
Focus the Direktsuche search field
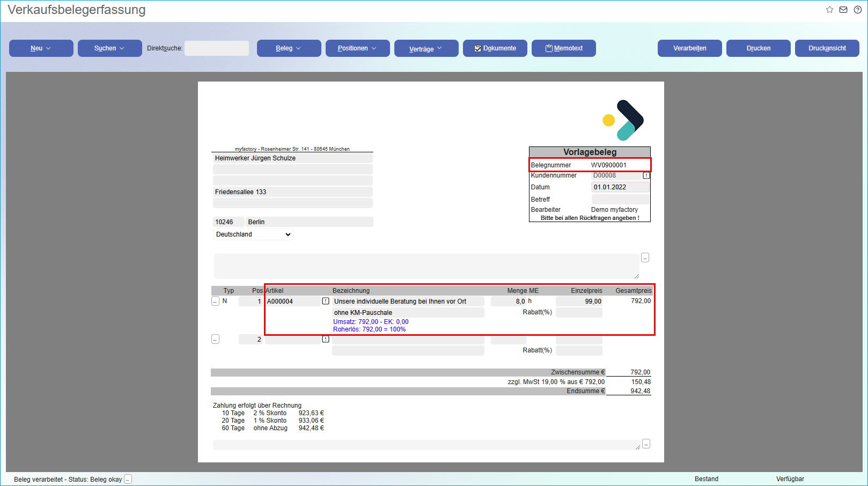coord(217,48)
